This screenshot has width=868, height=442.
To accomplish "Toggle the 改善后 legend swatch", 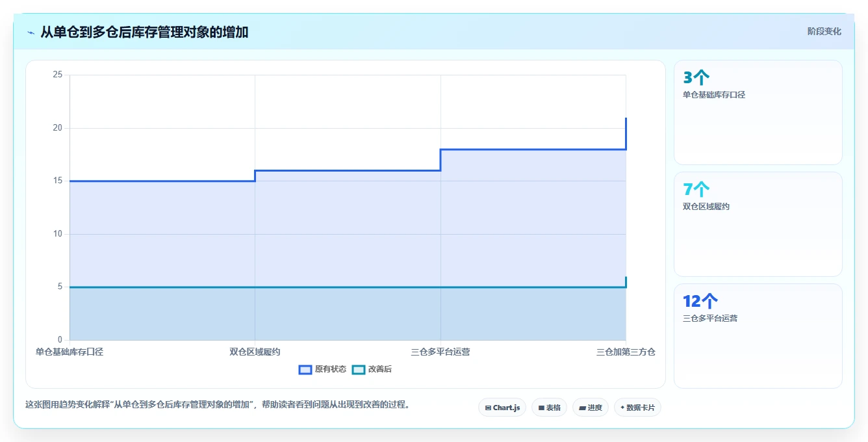I will coord(359,369).
